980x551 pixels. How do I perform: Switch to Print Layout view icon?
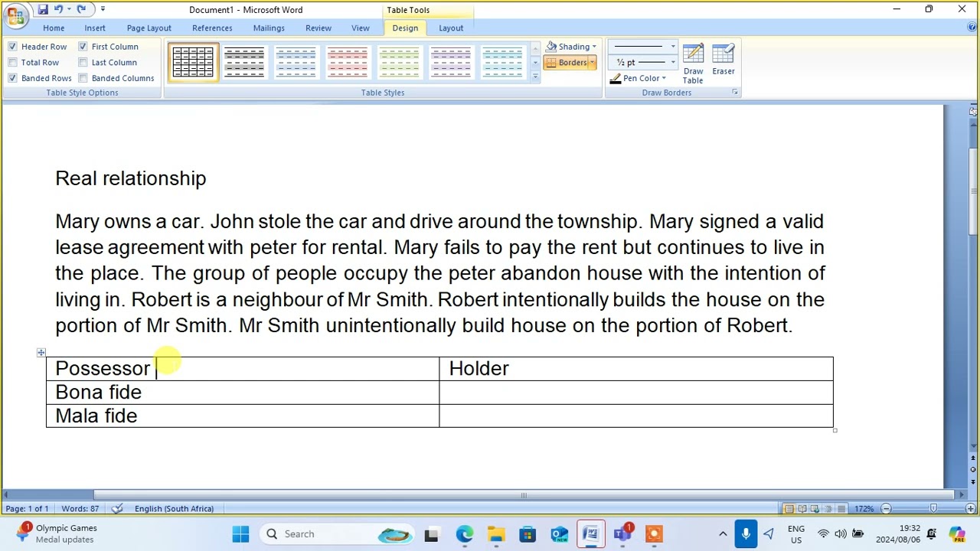pos(789,508)
